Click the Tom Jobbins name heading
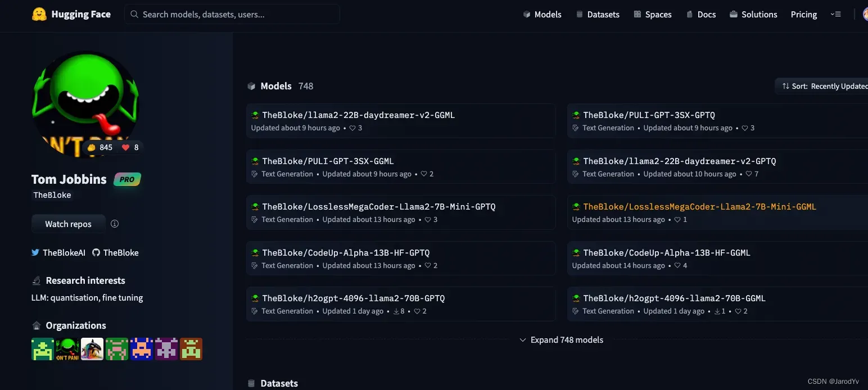 point(69,179)
